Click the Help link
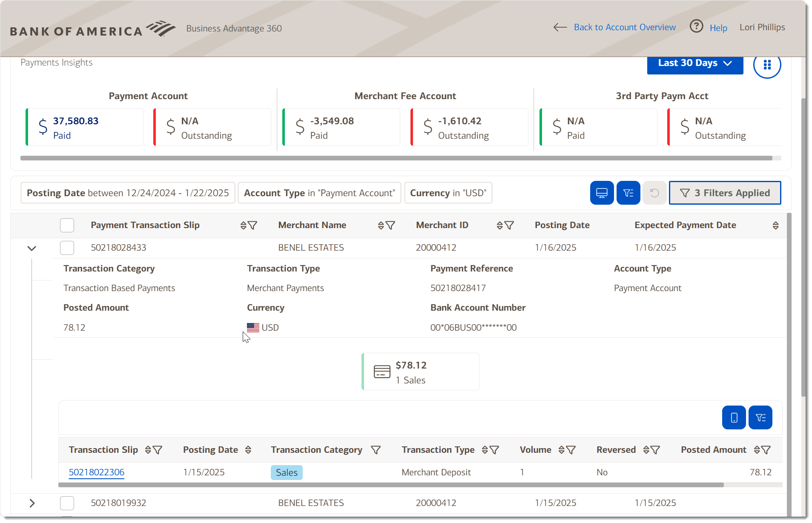812x523 pixels. pyautogui.click(x=718, y=28)
